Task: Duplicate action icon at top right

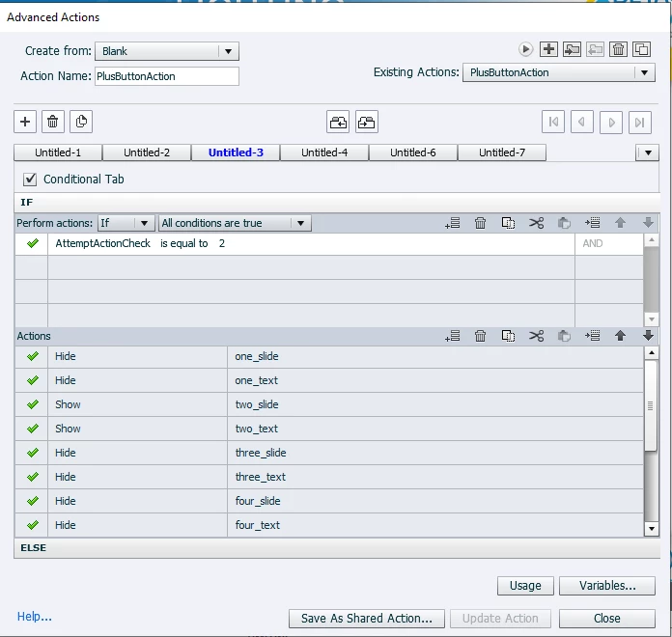Action: click(641, 49)
